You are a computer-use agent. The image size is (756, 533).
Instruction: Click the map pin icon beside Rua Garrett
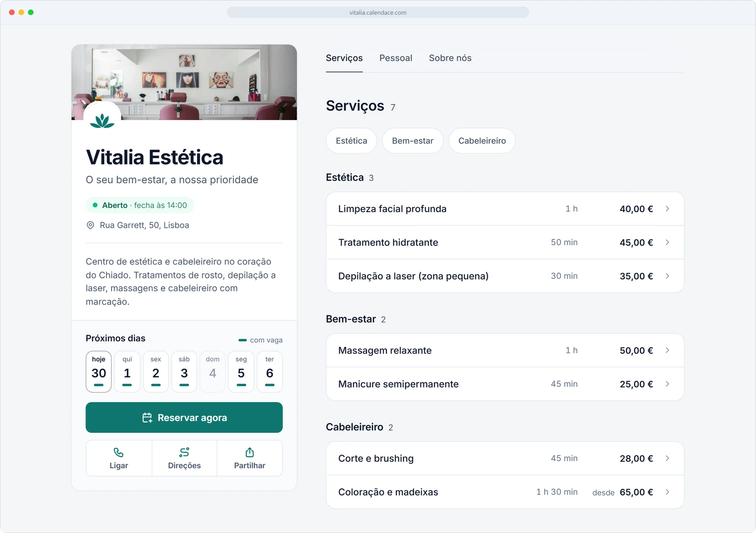[x=90, y=225]
